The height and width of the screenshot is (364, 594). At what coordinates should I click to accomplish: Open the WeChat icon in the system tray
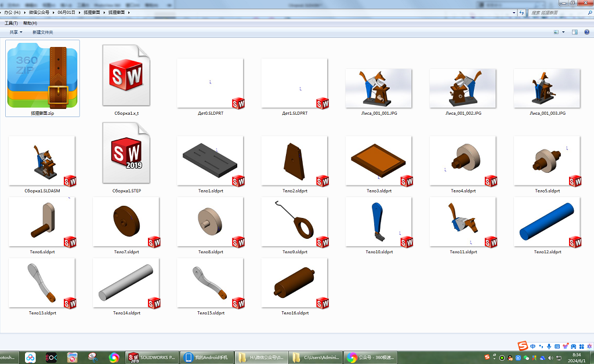point(526,358)
